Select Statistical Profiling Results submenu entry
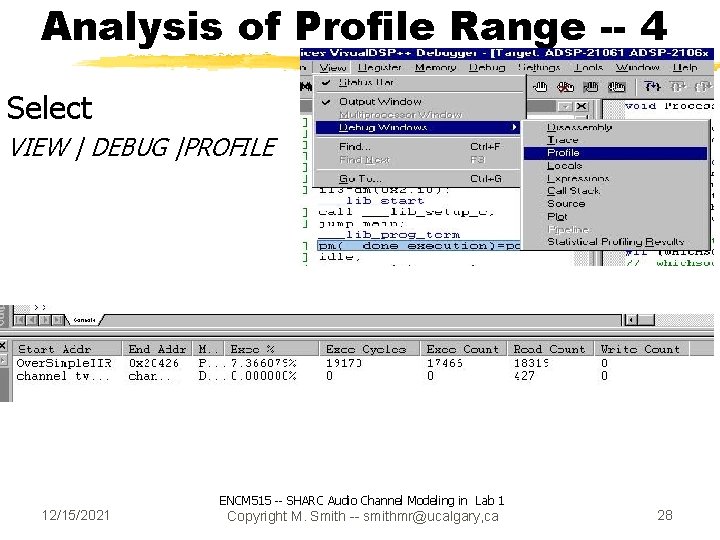Screen dimensions: 720x540 pyautogui.click(x=615, y=242)
